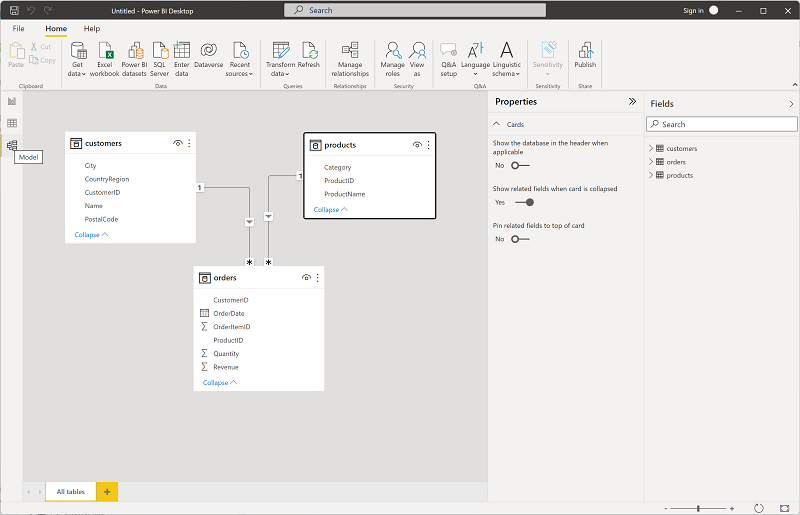Viewport: 800px width, 515px height.
Task: Toggle visibility of the customers table
Action: [x=178, y=143]
